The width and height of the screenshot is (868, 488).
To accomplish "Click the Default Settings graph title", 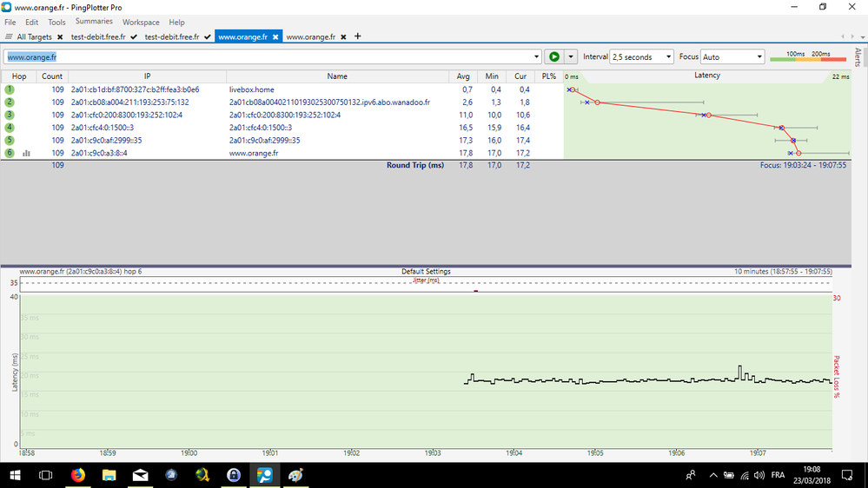I will (x=426, y=271).
